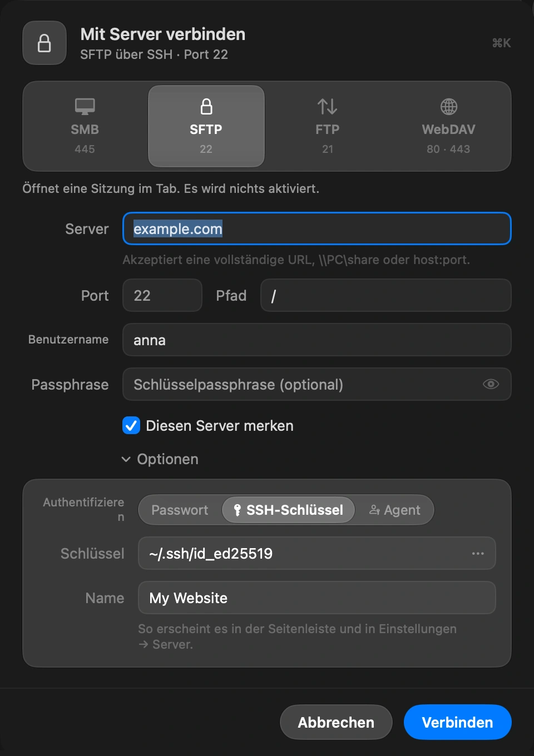Switch to the FTP protocol tab

coord(327,126)
